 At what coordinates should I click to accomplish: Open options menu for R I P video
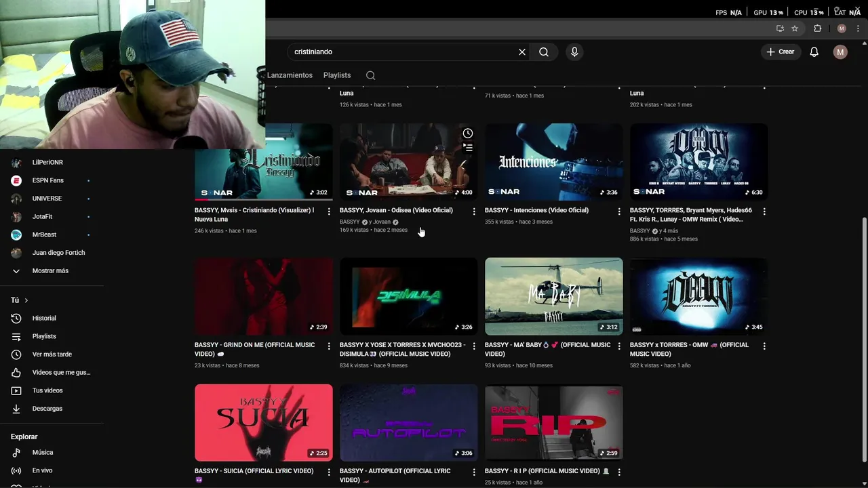(x=619, y=472)
